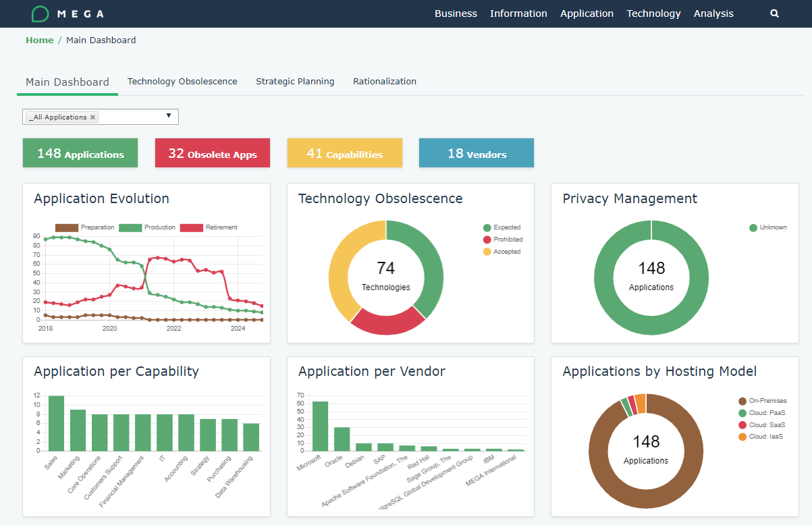This screenshot has height=525, width=812.
Task: Open the Strategic Planning tab
Action: point(295,81)
